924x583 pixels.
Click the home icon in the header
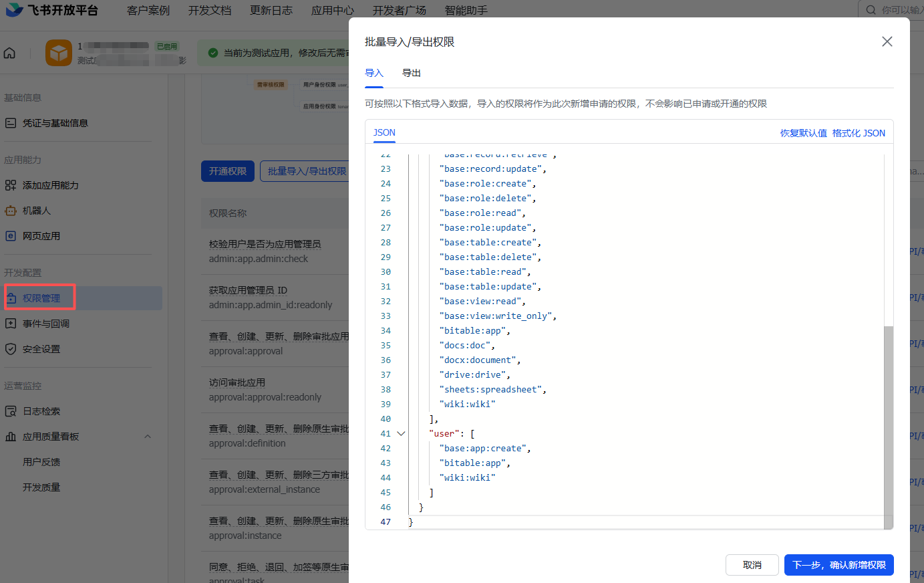[x=10, y=53]
